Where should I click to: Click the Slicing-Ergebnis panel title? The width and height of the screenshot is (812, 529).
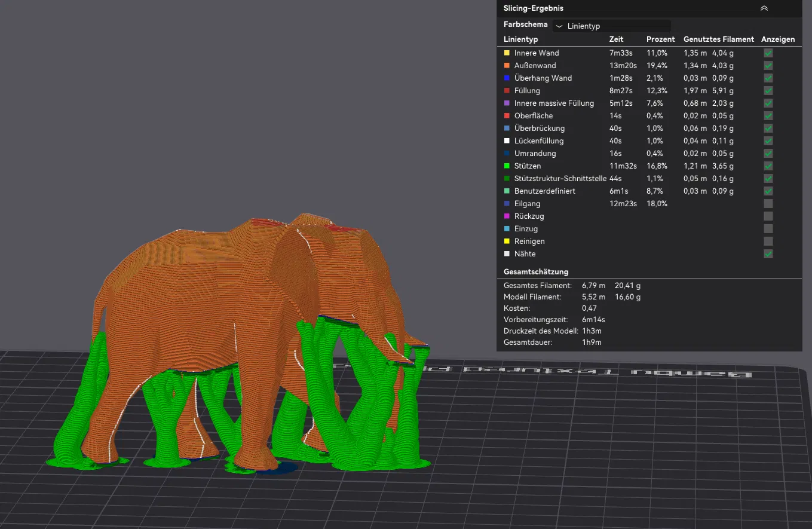click(x=534, y=8)
